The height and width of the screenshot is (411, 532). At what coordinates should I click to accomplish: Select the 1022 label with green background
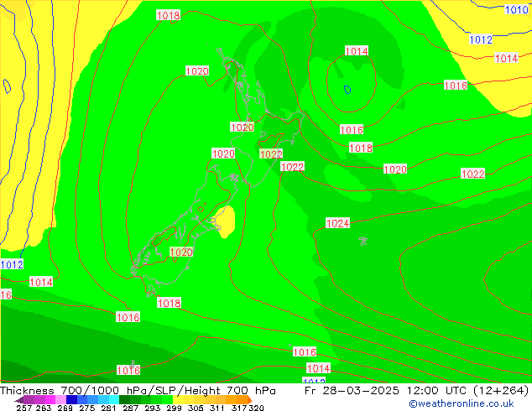pyautogui.click(x=271, y=154)
